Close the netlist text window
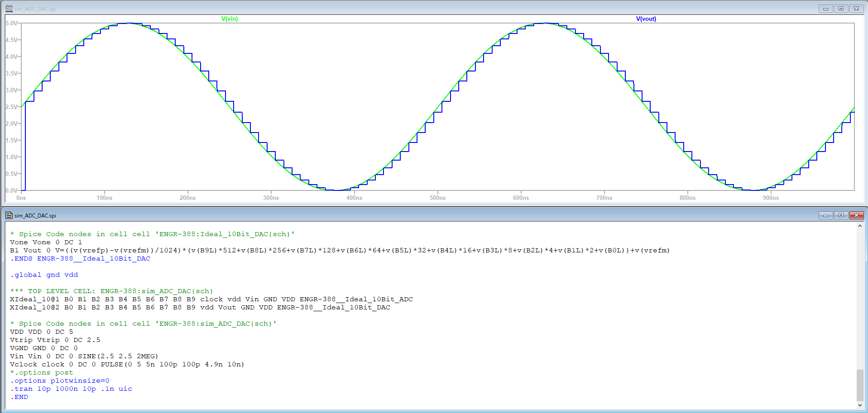 (x=856, y=215)
